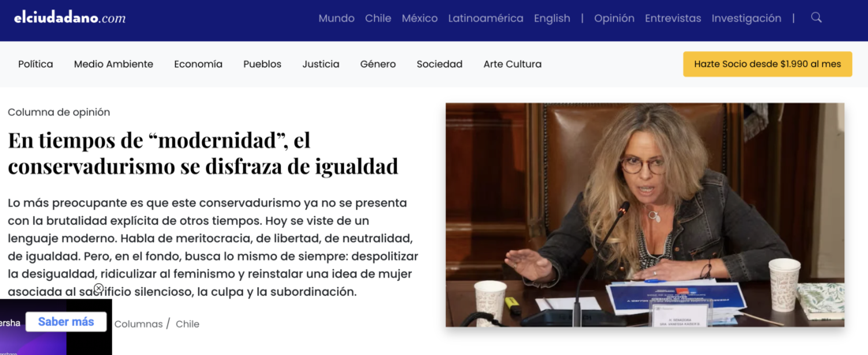Select the Pueblos category
This screenshot has width=868, height=355.
(263, 64)
